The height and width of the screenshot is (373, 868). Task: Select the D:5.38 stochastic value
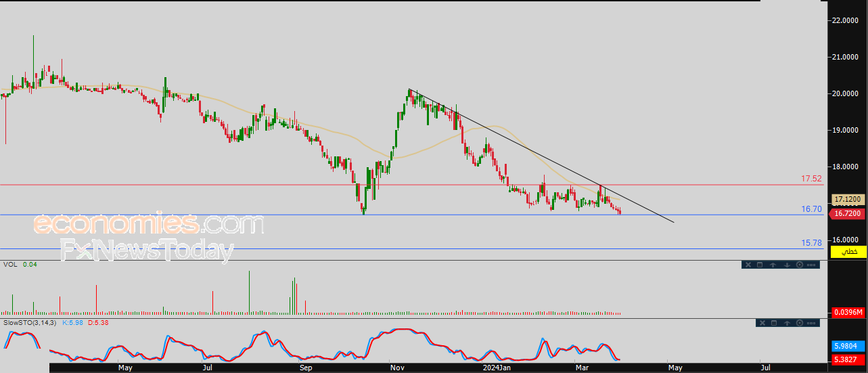pos(99,323)
